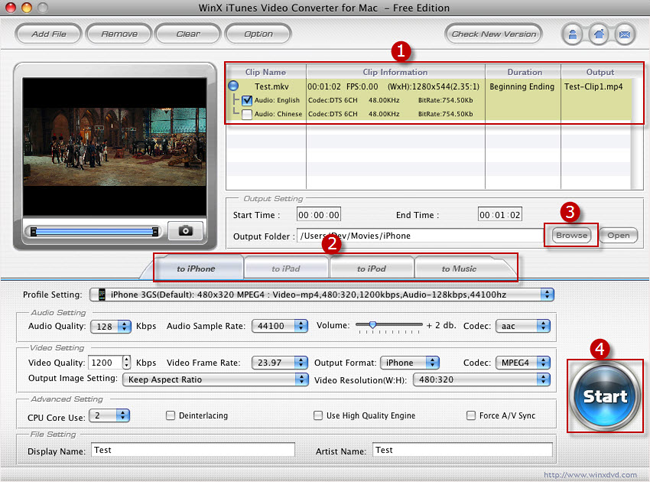650x482 pixels.
Task: Click the Test-Clip1.mp4 output cell
Action: point(593,87)
